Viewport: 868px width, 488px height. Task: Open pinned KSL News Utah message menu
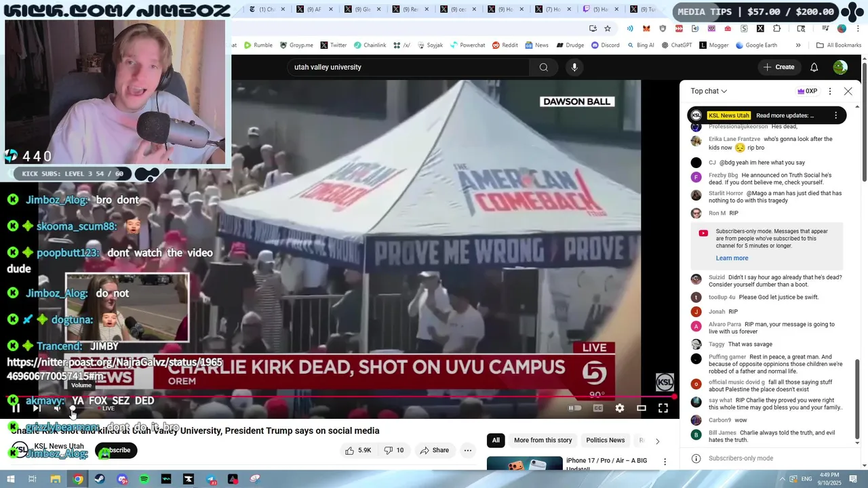click(x=835, y=115)
